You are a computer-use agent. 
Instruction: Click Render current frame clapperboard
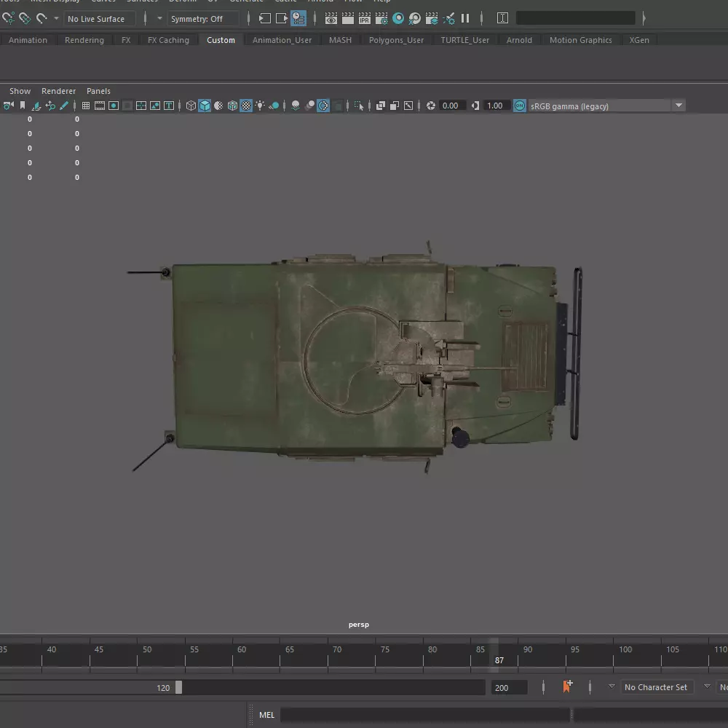click(x=348, y=19)
